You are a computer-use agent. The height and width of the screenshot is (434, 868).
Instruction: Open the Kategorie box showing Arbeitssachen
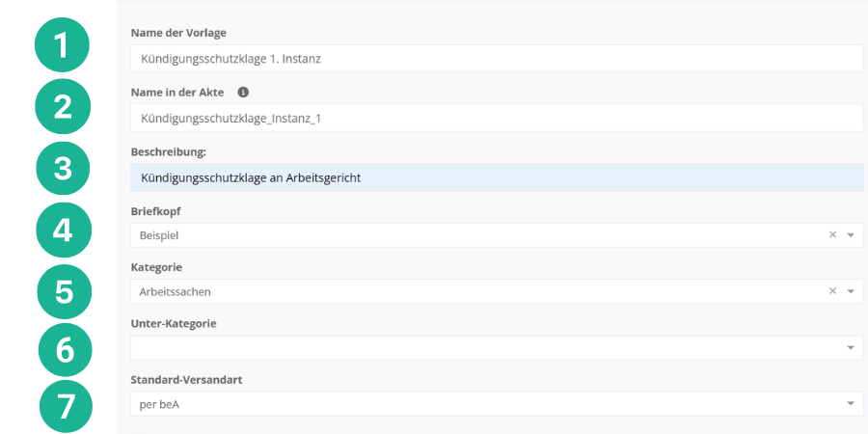click(473, 291)
